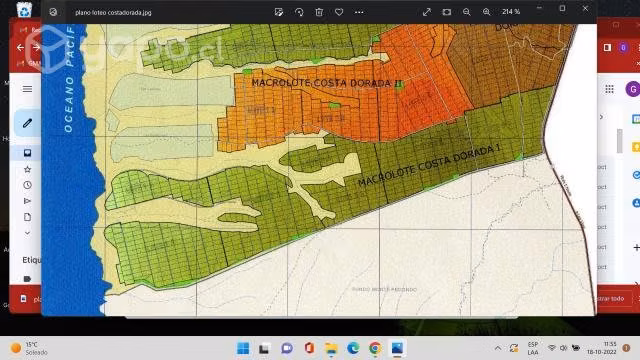
Task: Open the network and volume quick settings
Action: click(564, 348)
